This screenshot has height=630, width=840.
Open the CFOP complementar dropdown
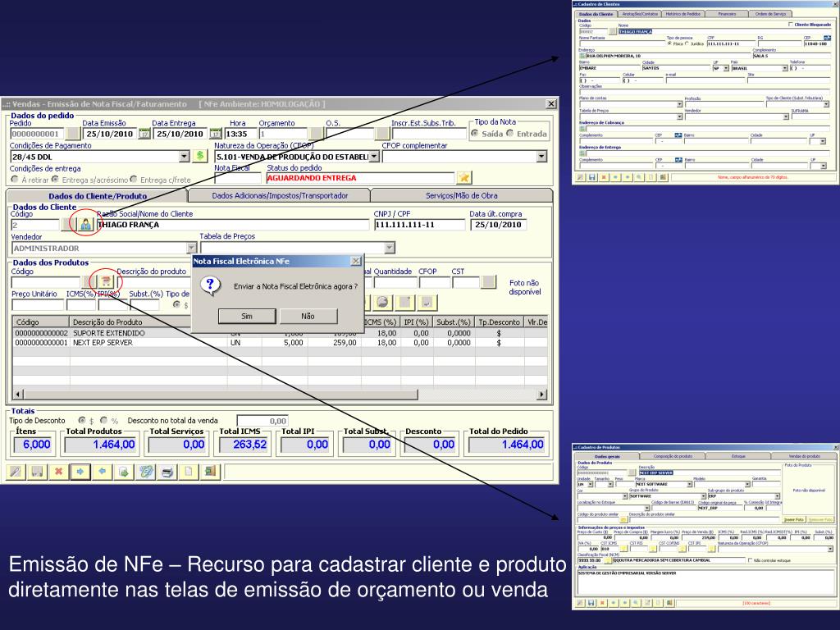pyautogui.click(x=541, y=157)
